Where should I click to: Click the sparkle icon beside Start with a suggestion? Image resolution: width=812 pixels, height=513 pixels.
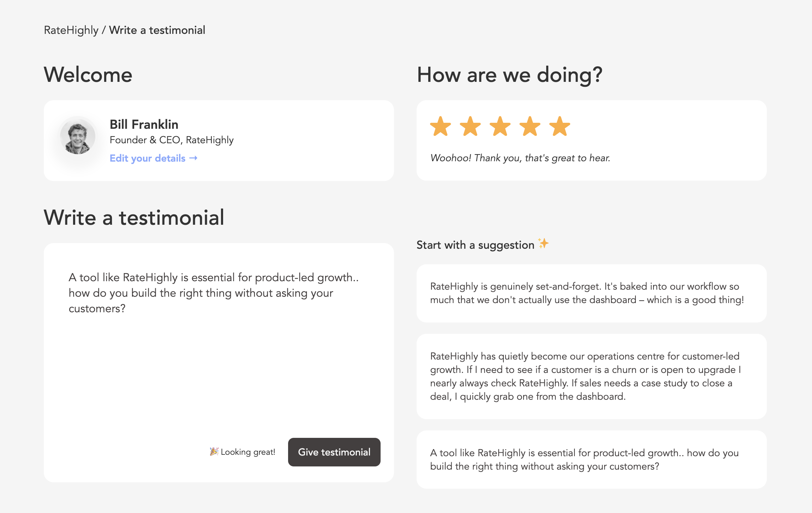(543, 244)
